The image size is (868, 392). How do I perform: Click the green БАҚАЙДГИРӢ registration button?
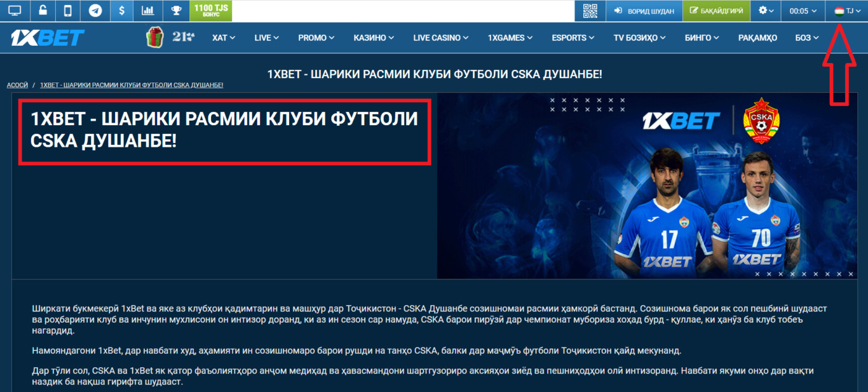[x=715, y=10]
